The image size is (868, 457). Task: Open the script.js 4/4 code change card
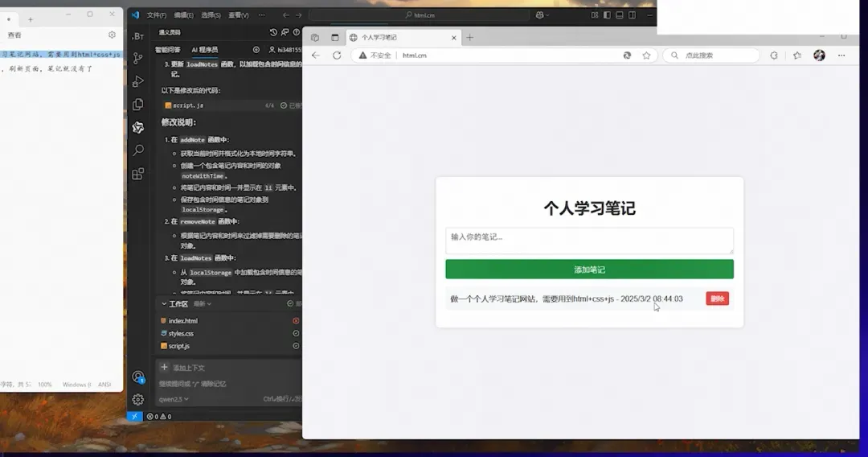pyautogui.click(x=232, y=105)
